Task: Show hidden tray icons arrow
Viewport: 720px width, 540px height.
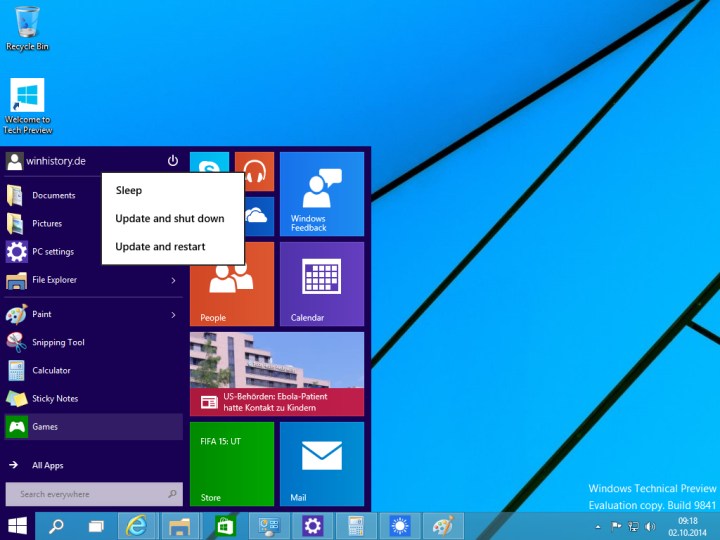Action: (598, 527)
